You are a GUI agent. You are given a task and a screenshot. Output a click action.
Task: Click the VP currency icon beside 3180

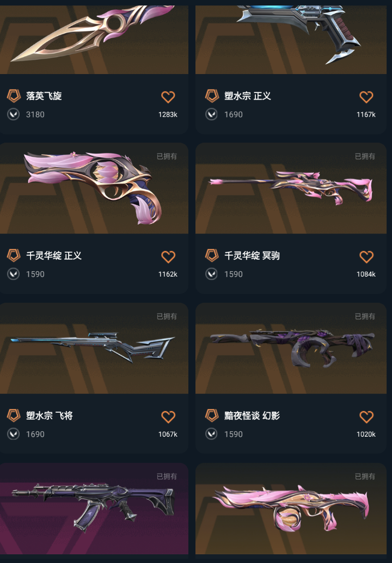(13, 114)
